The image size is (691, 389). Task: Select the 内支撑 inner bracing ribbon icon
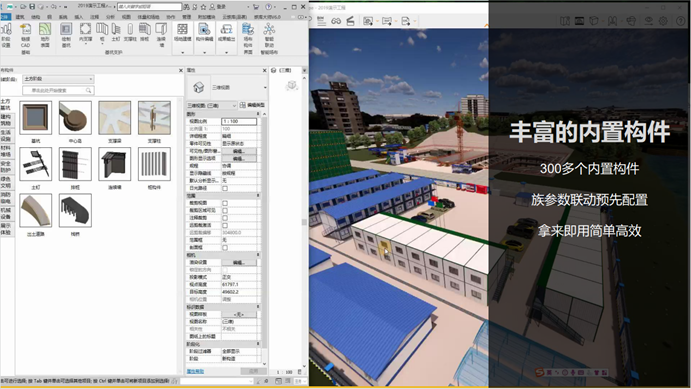point(85,29)
